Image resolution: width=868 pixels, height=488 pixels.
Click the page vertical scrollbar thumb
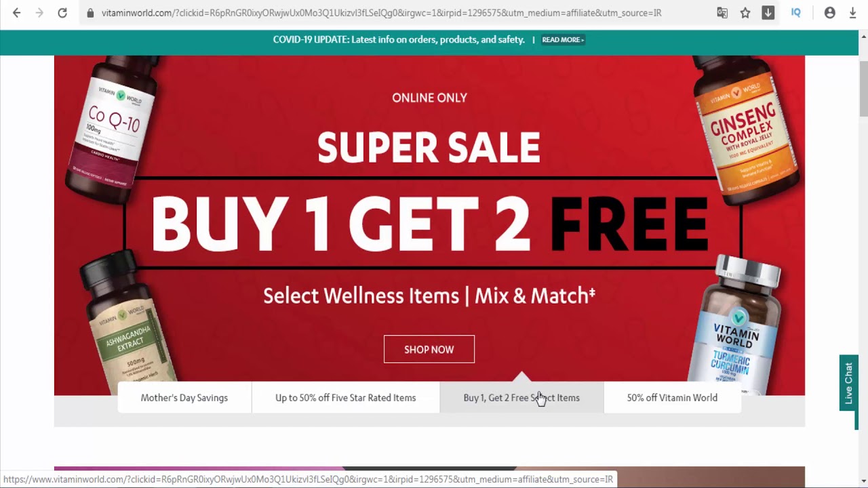(863, 88)
